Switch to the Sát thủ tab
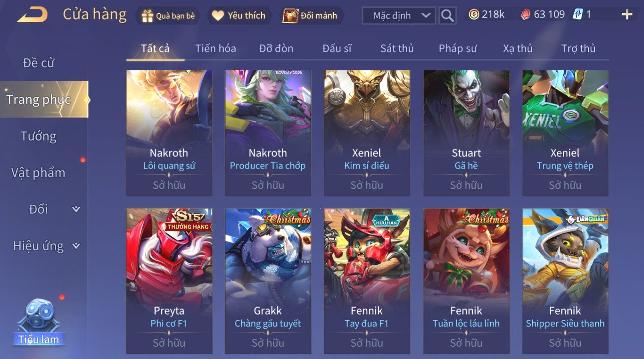The width and height of the screenshot is (644, 359). (x=397, y=48)
